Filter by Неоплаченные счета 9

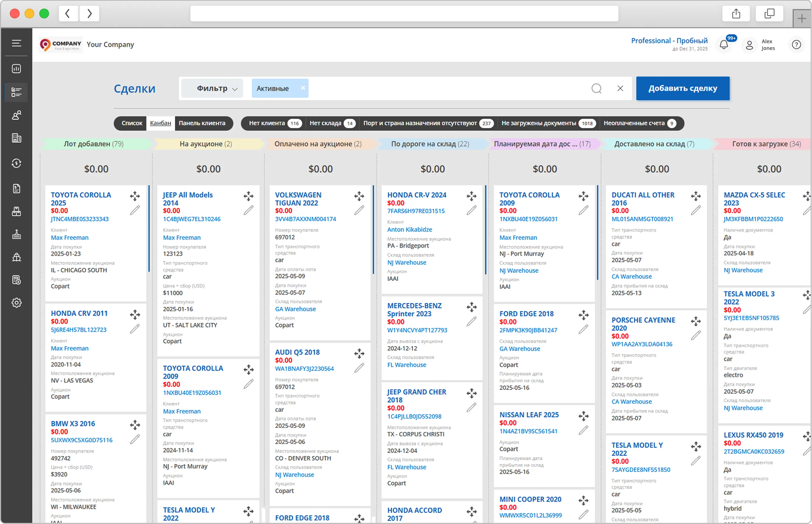pyautogui.click(x=640, y=123)
